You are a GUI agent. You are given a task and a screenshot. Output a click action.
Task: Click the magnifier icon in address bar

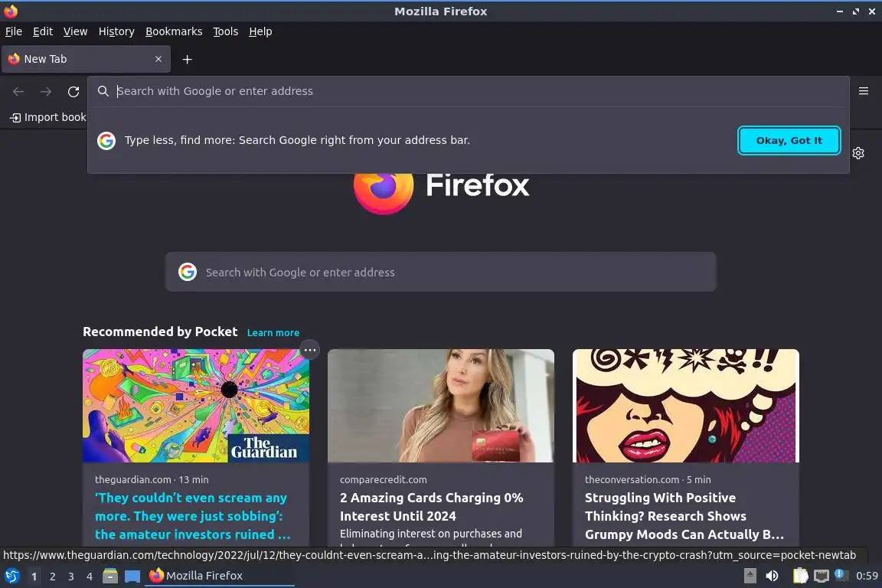pos(103,91)
